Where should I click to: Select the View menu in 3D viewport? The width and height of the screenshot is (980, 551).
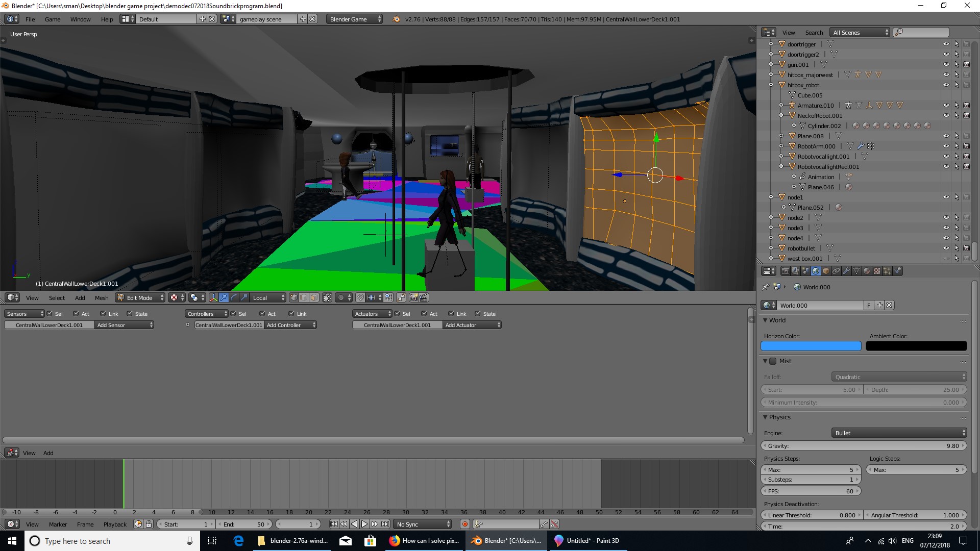32,297
